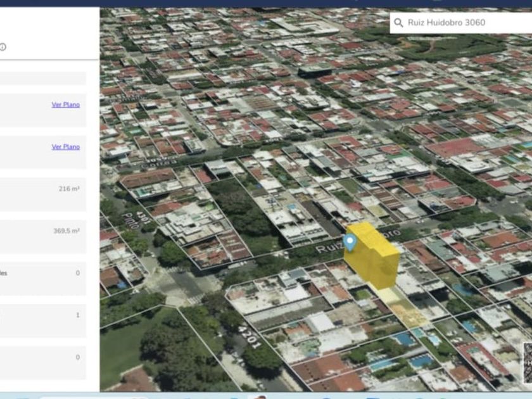Click the magnifying glass search icon

(x=398, y=23)
